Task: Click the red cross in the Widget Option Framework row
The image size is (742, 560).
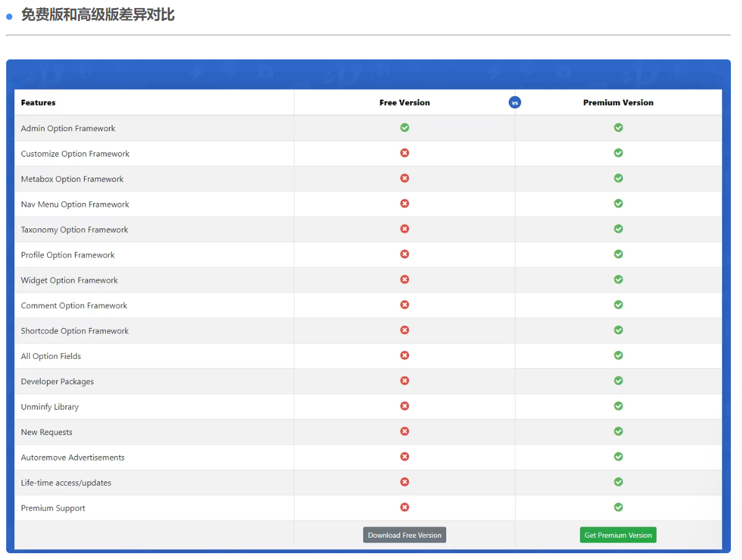Action: pos(405,279)
